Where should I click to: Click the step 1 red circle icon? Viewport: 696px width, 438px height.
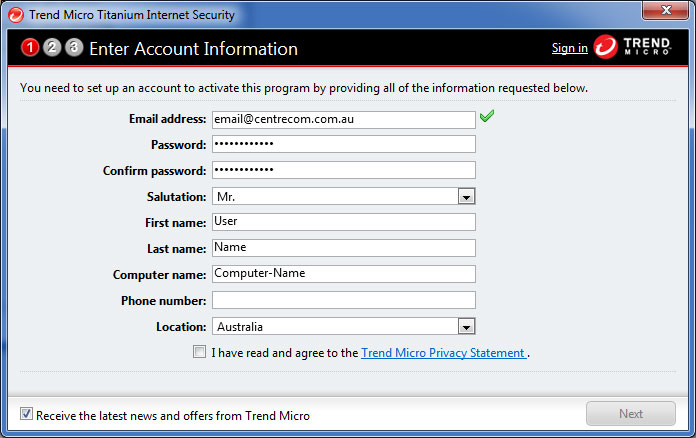30,47
